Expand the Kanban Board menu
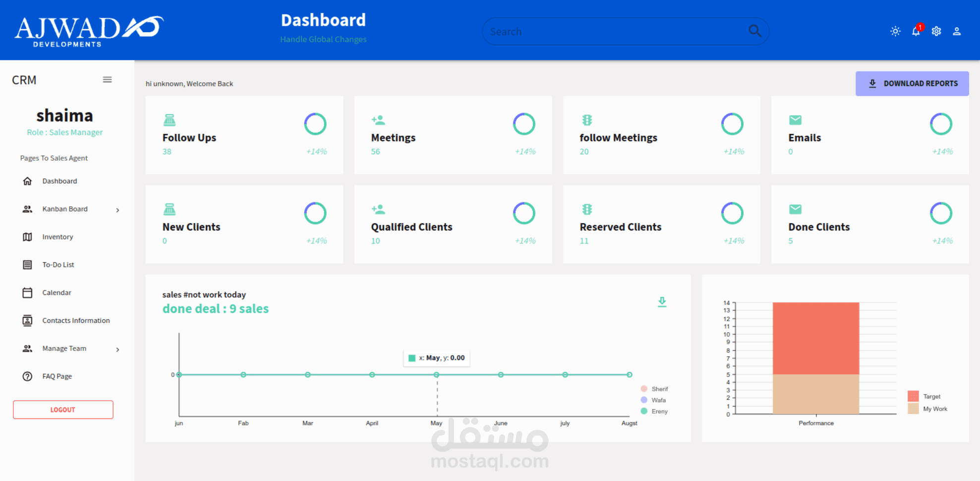Screen dimensions: 980x481 click(117, 210)
